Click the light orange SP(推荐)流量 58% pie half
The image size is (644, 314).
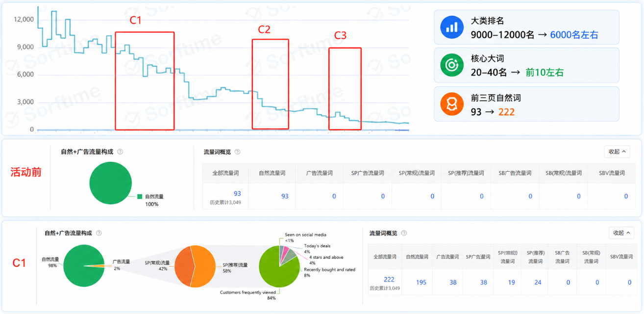[205, 265]
